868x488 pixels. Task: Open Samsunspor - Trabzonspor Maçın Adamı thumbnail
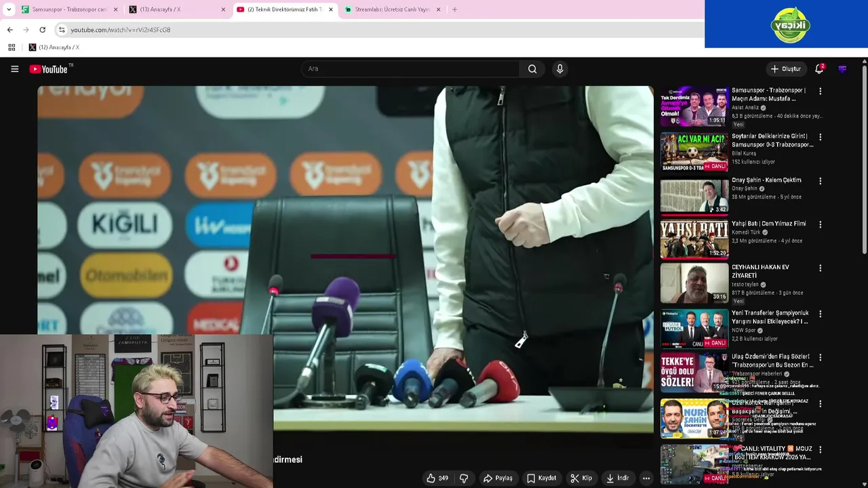point(694,106)
